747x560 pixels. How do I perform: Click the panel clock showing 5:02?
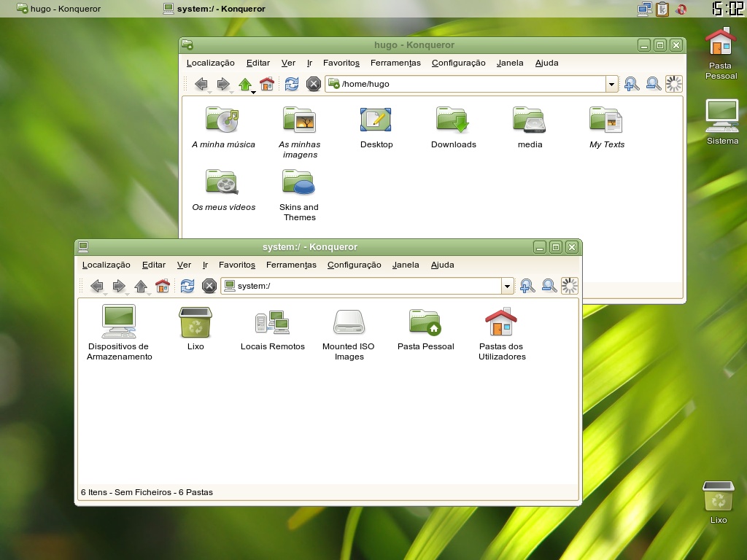click(x=727, y=9)
